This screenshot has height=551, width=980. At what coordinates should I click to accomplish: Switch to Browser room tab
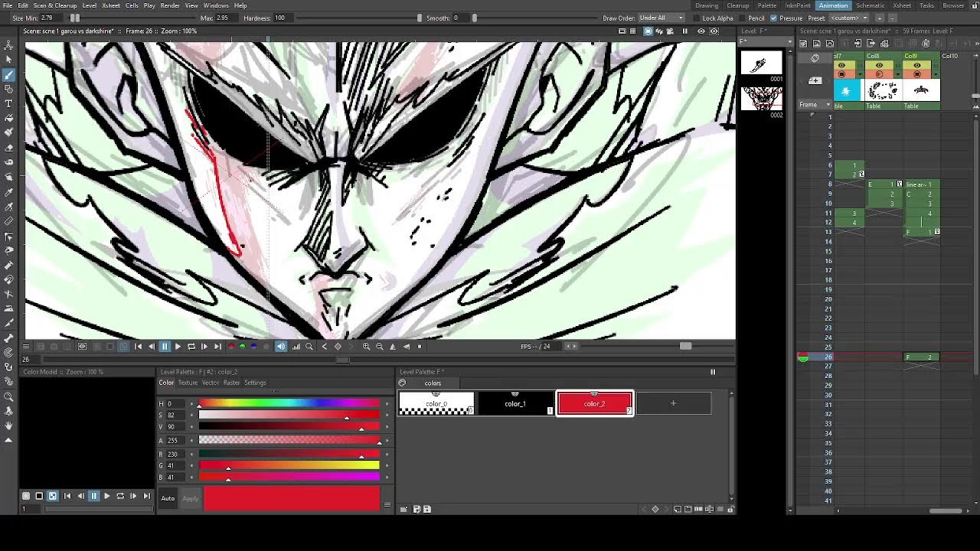pos(953,5)
